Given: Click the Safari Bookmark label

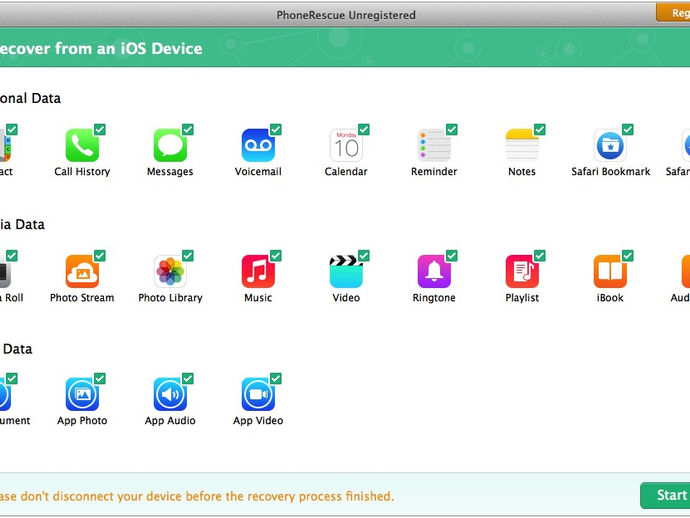Looking at the screenshot, I should pyautogui.click(x=611, y=172).
